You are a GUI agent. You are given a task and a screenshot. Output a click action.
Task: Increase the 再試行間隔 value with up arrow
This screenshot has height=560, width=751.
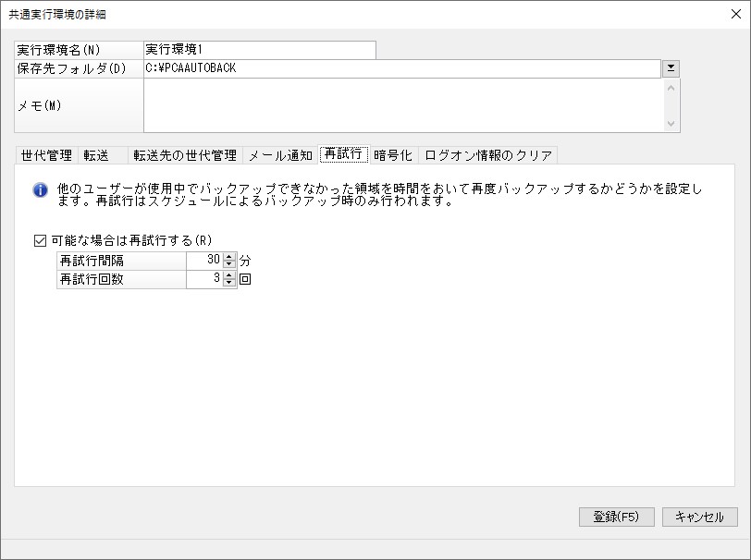(229, 257)
